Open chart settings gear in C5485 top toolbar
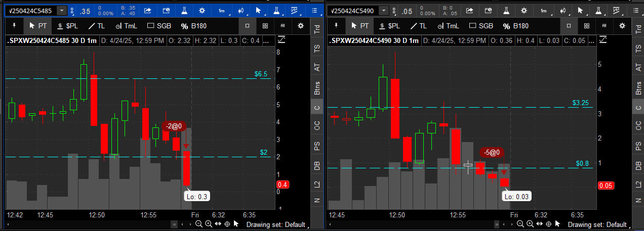This screenshot has width=644, height=231. (203, 10)
